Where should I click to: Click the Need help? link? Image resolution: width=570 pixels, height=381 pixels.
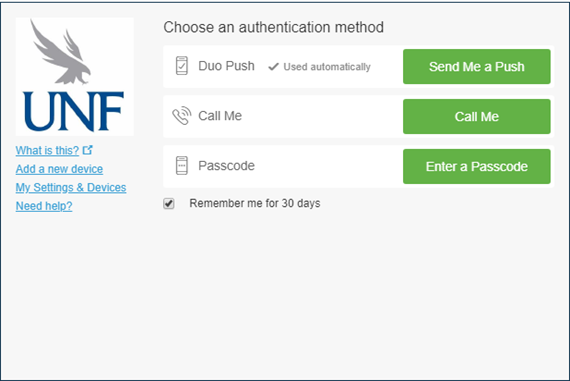pyautogui.click(x=44, y=206)
